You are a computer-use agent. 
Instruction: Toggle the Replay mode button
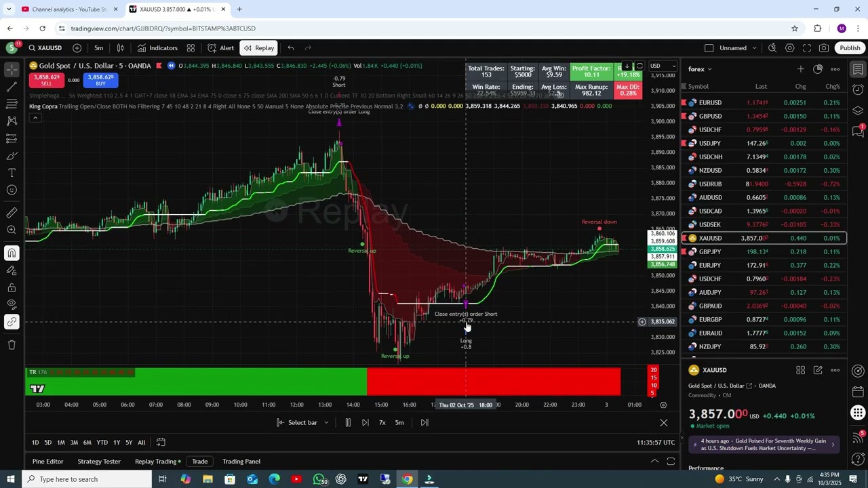click(x=259, y=48)
